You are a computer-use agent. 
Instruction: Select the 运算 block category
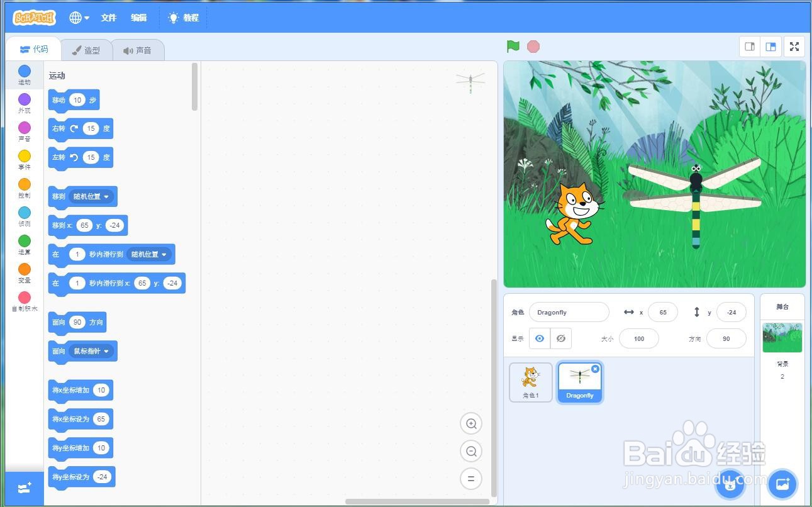[24, 245]
